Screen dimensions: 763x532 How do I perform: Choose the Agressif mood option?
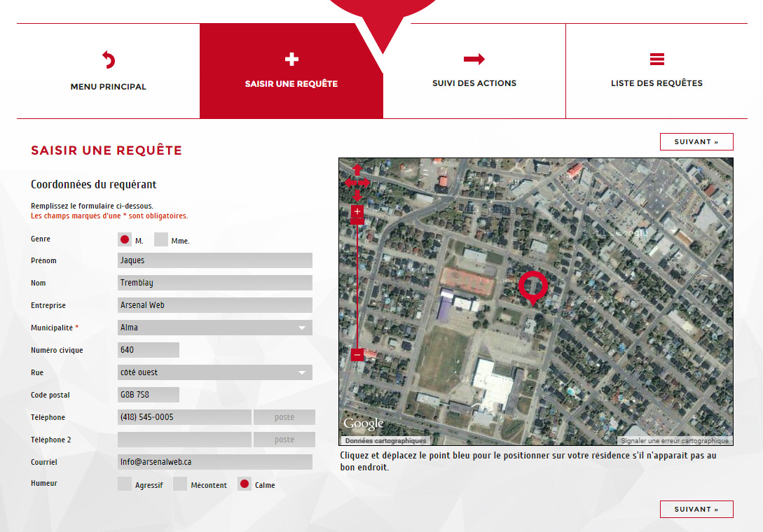tap(125, 484)
